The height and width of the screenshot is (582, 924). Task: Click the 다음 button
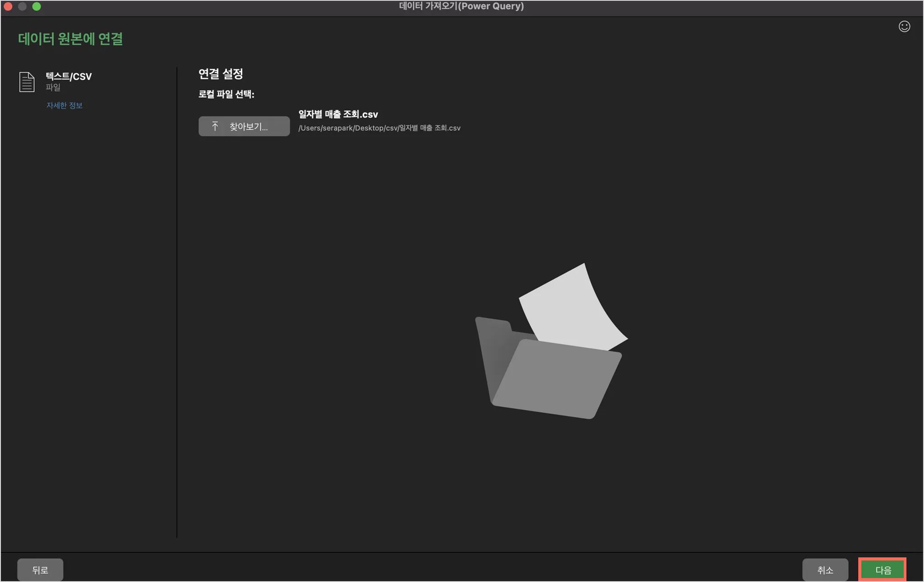(x=882, y=570)
